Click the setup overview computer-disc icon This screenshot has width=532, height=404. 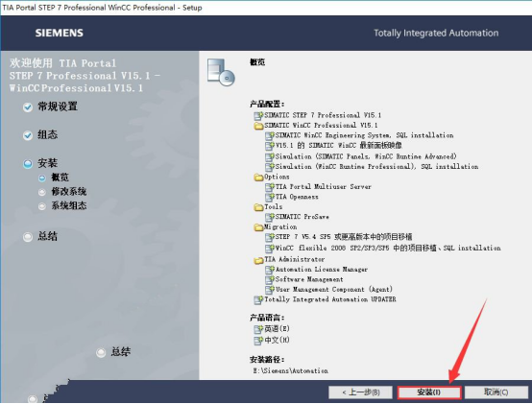pyautogui.click(x=221, y=72)
